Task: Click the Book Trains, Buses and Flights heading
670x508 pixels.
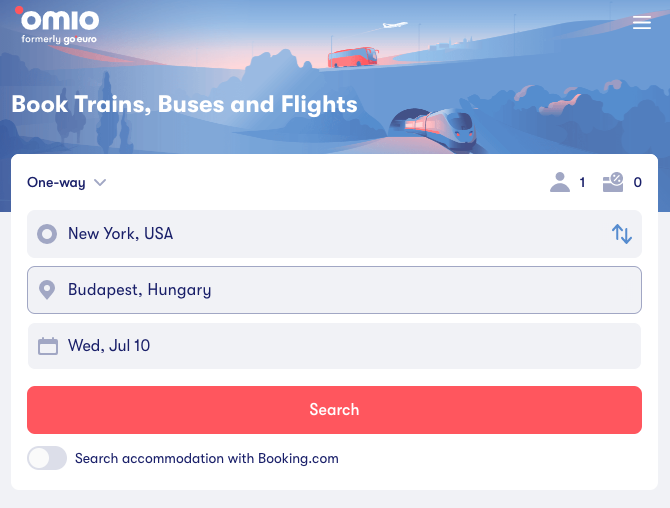Action: coord(184,104)
